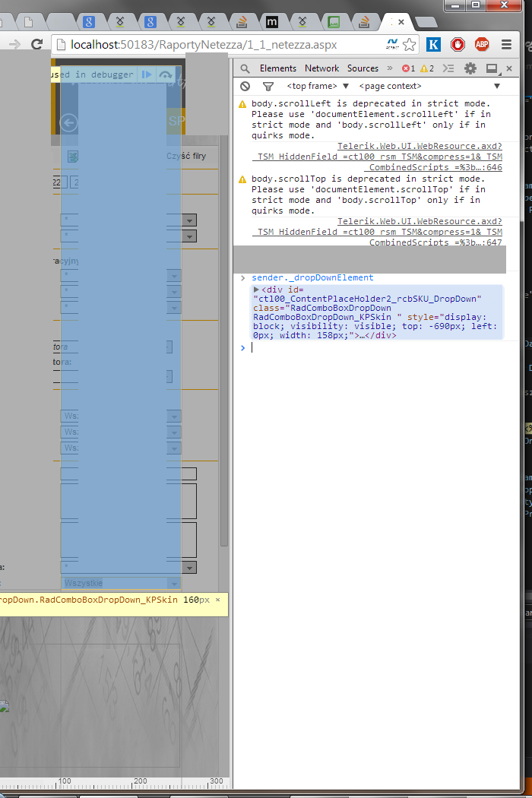Open a new browser tab

(x=426, y=22)
